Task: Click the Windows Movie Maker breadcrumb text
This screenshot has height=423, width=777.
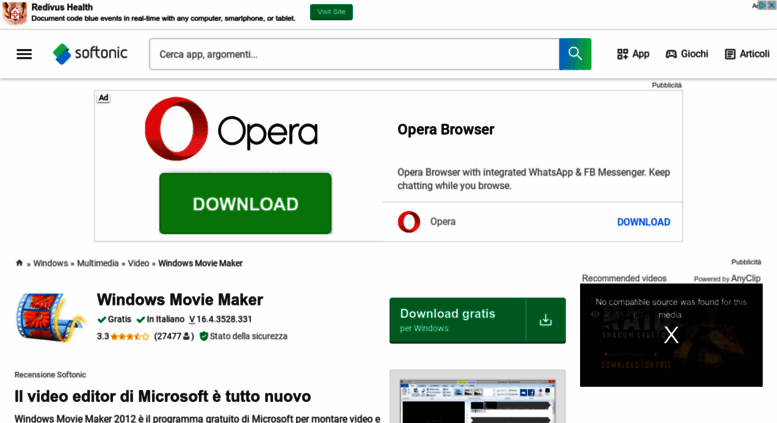Action: pyautogui.click(x=200, y=263)
